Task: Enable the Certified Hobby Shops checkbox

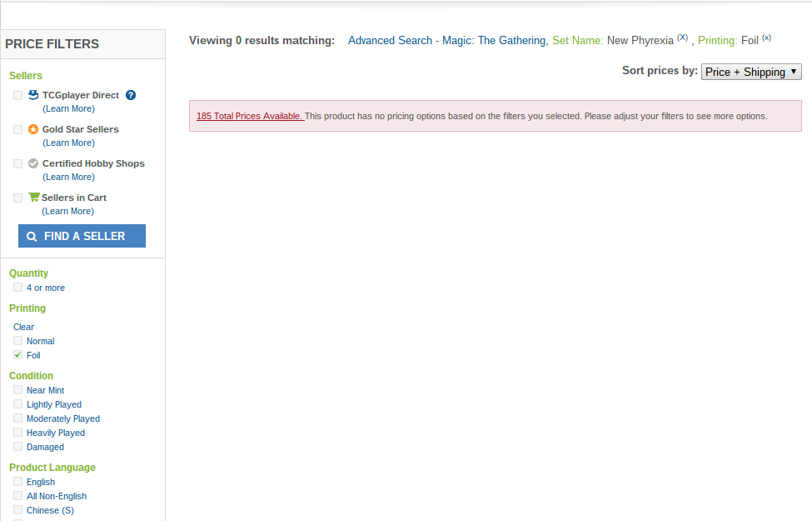Action: coord(18,164)
